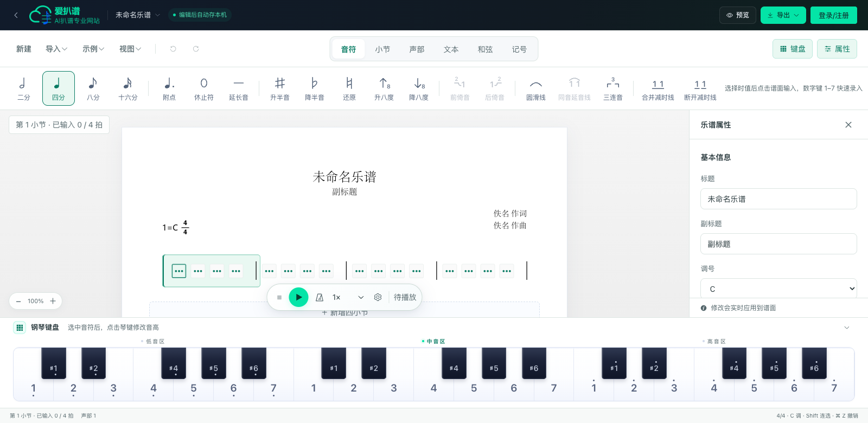Break beam lines (断开减时线)
The image size is (868, 423).
tap(700, 88)
